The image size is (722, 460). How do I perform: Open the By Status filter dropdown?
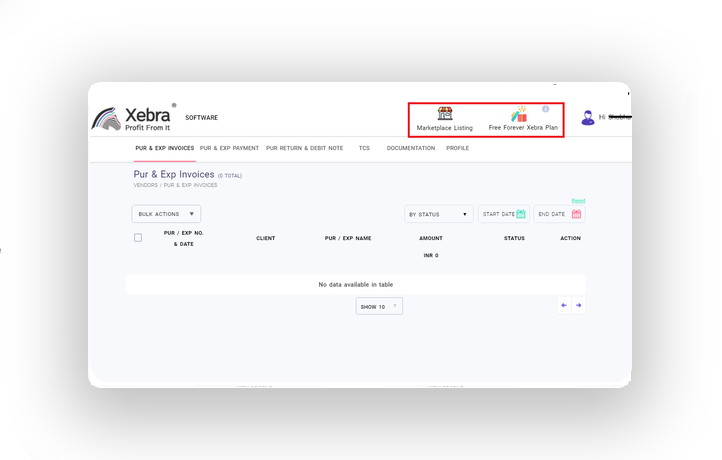439,214
